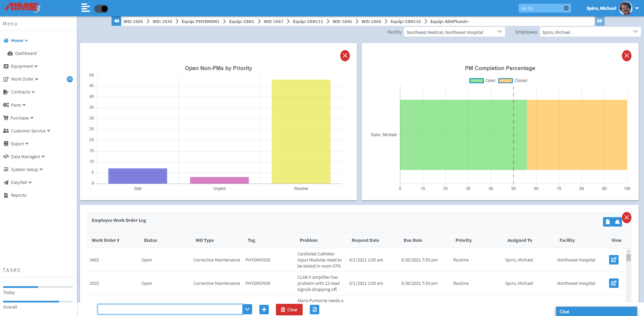Open the view icon for work order 3462
This screenshot has width=644, height=316.
tap(613, 260)
